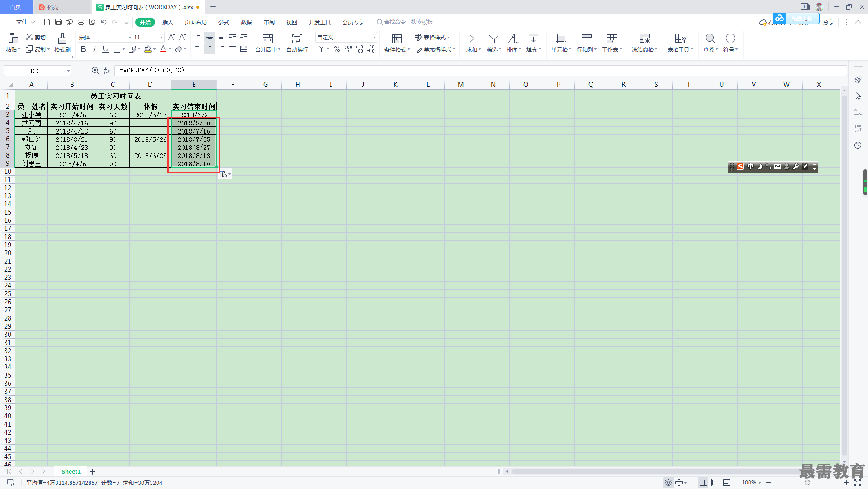Screen dimensions: 868x489
Task: Click the zoom slider handle
Action: (x=807, y=483)
